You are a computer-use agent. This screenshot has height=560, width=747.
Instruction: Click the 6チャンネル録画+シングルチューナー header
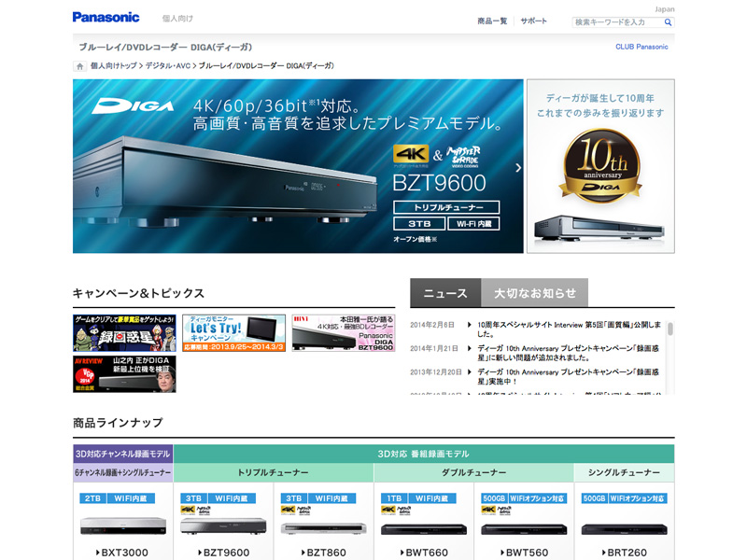click(x=123, y=472)
